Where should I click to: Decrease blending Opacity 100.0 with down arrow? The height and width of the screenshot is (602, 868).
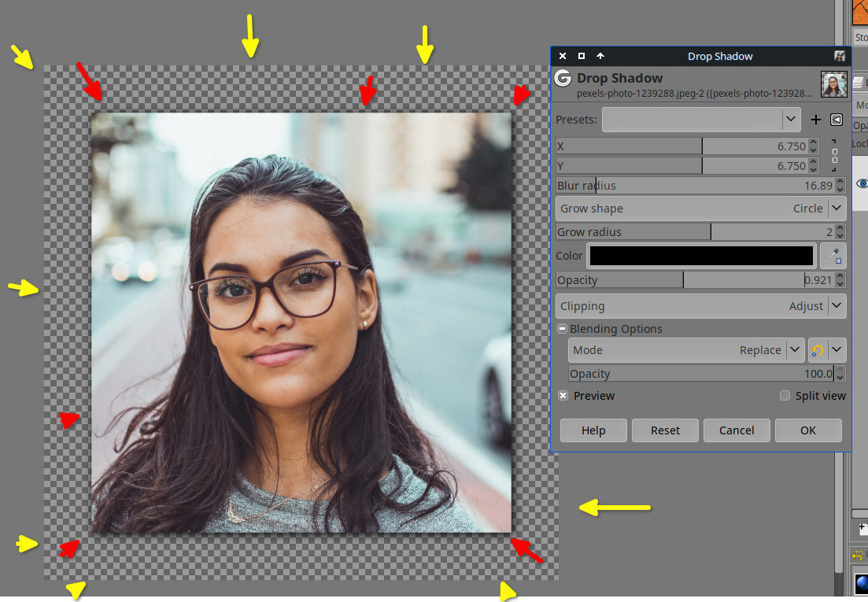tap(840, 378)
